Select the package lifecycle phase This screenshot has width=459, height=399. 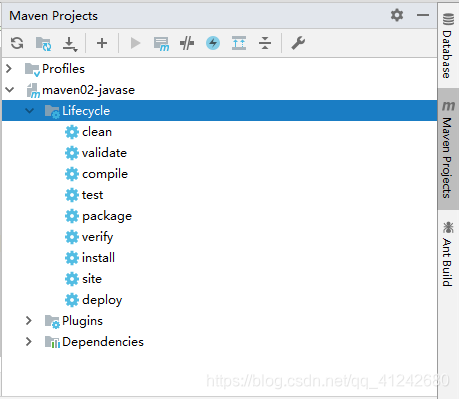[x=107, y=216]
